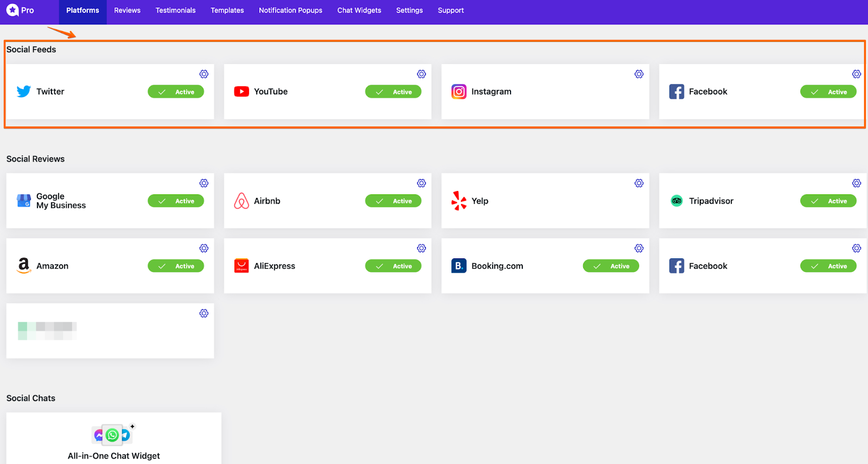This screenshot has width=868, height=464.
Task: Select the Notification Popups tab
Action: [290, 10]
